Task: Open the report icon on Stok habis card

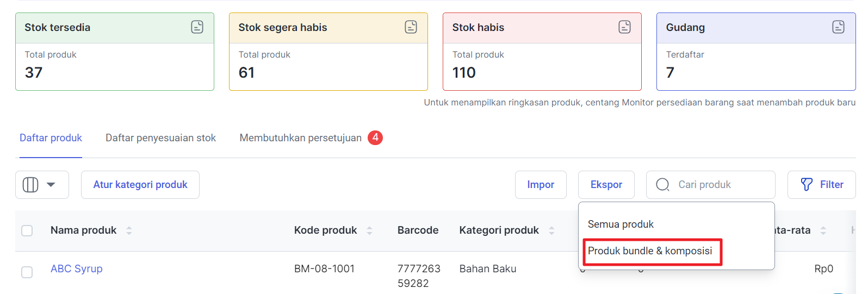Action: (x=624, y=27)
